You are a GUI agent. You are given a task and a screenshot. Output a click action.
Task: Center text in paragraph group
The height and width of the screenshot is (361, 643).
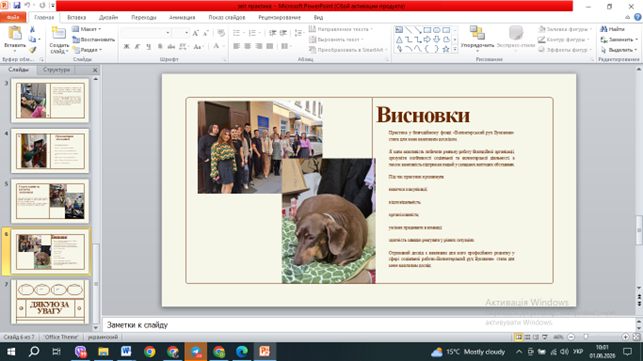point(247,46)
